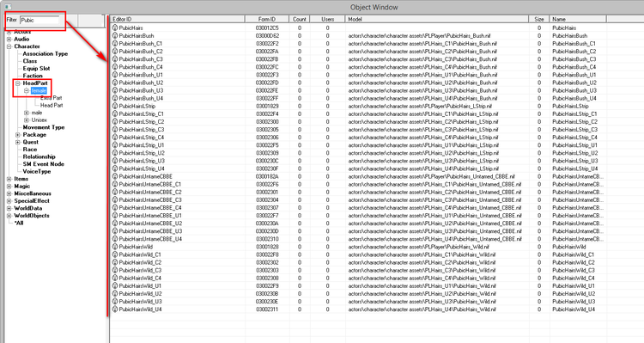Sort by Model column header
The width and height of the screenshot is (644, 343).
437,19
